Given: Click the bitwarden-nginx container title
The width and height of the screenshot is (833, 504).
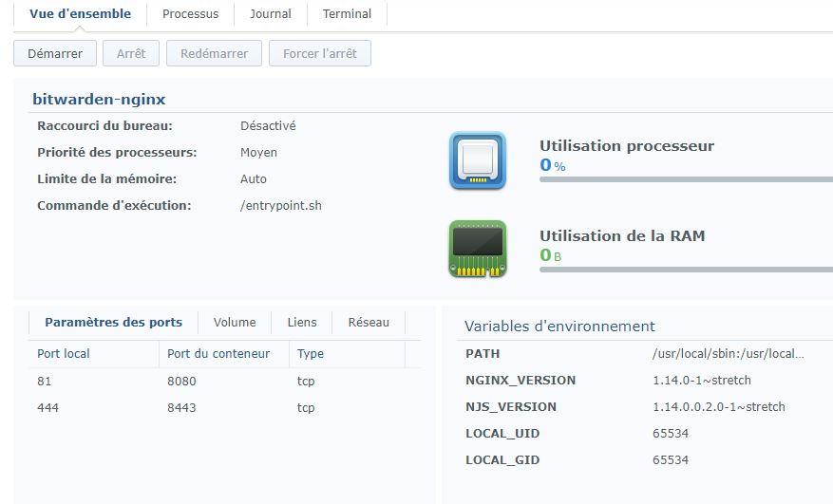Looking at the screenshot, I should coord(99,100).
